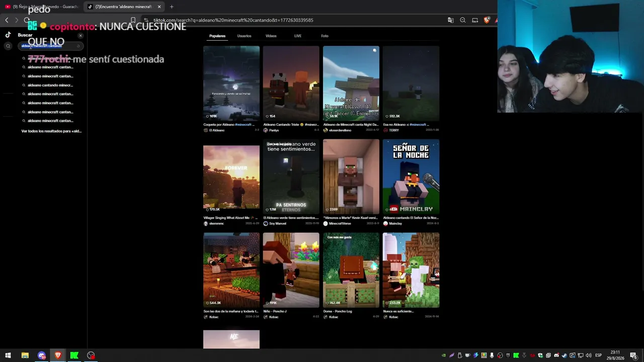The image size is (644, 362).
Task: Bookmark this page with the bookmark icon
Action: 133,20
